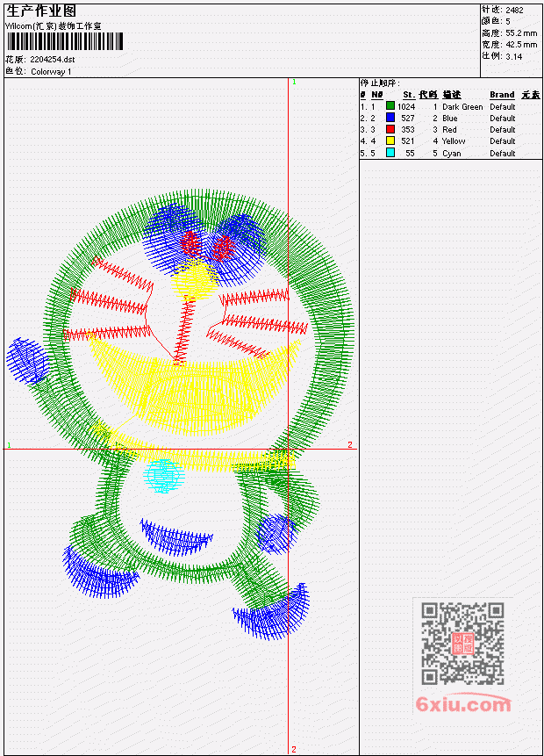
Task: Click the height value 55.2 mm
Action: pos(521,32)
